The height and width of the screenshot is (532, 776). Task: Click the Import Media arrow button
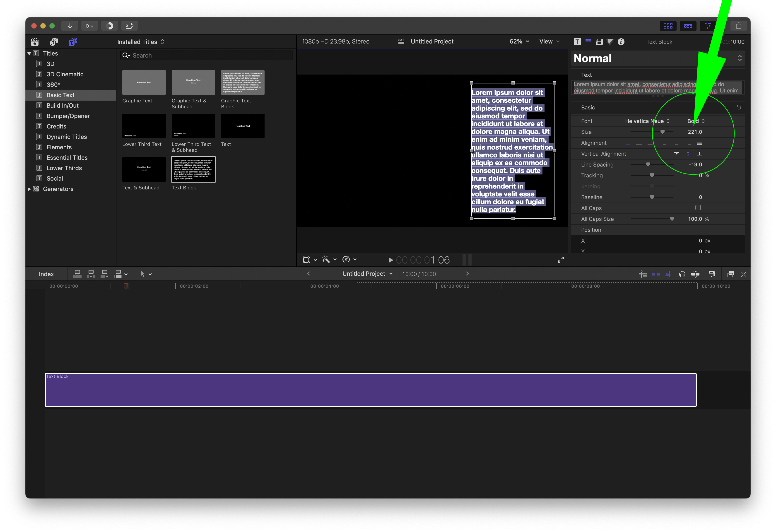(x=70, y=26)
